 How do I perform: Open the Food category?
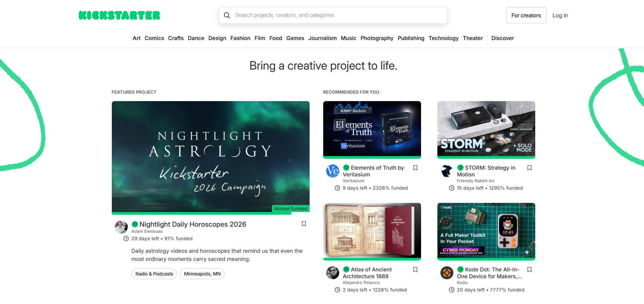click(276, 38)
